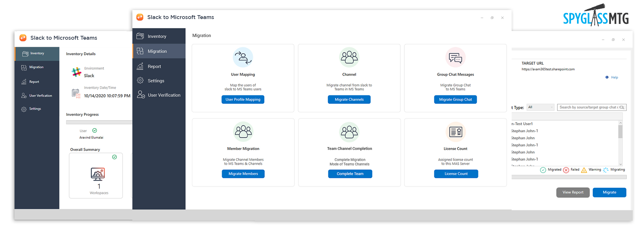
Task: Click the Migrated legend check icon
Action: 543,170
